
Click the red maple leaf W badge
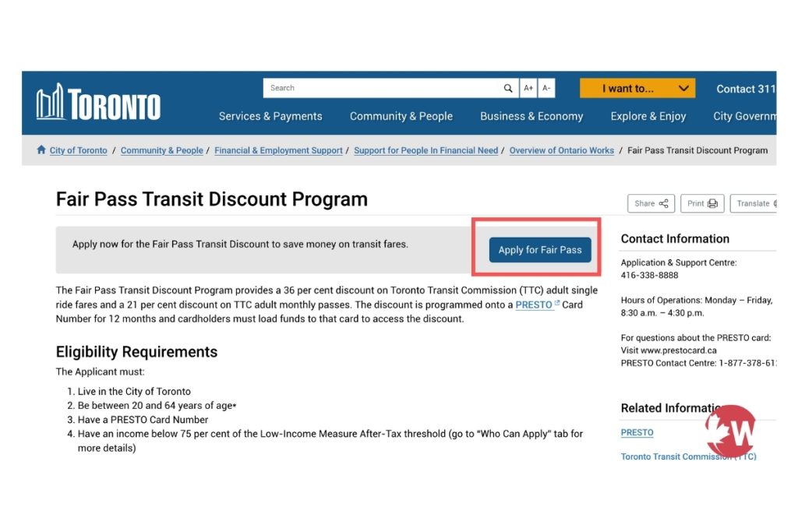[730, 430]
